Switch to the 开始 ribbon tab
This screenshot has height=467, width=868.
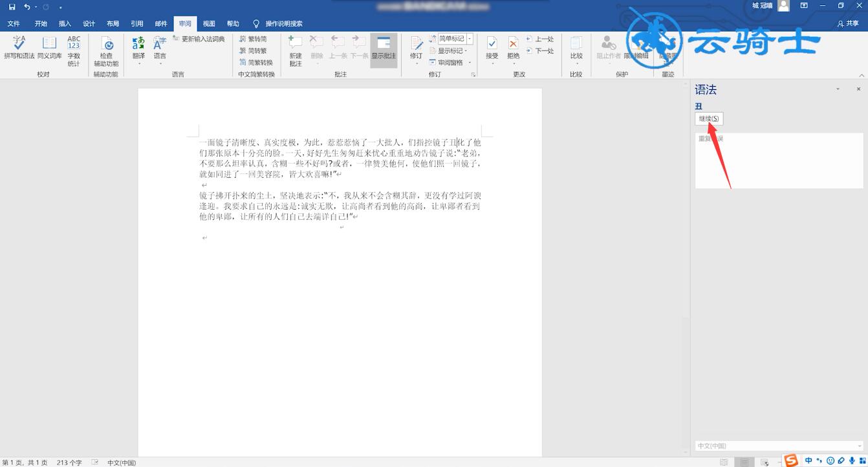41,24
